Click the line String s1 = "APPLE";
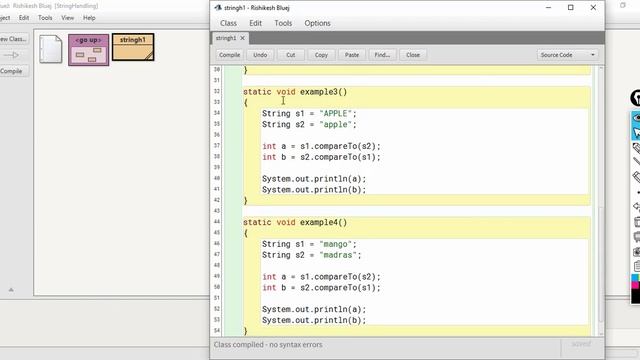Viewport: 640px width, 360px height. tap(309, 113)
